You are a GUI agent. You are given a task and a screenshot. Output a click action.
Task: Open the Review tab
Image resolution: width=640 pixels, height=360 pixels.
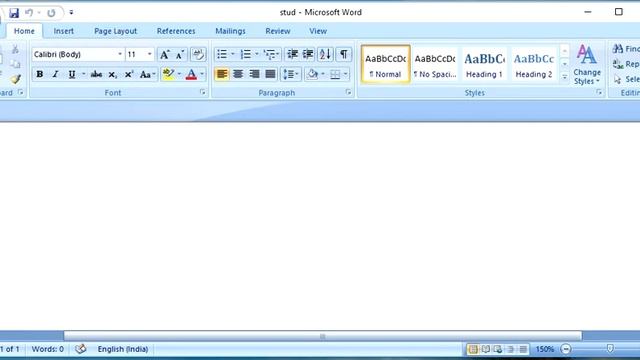tap(278, 31)
